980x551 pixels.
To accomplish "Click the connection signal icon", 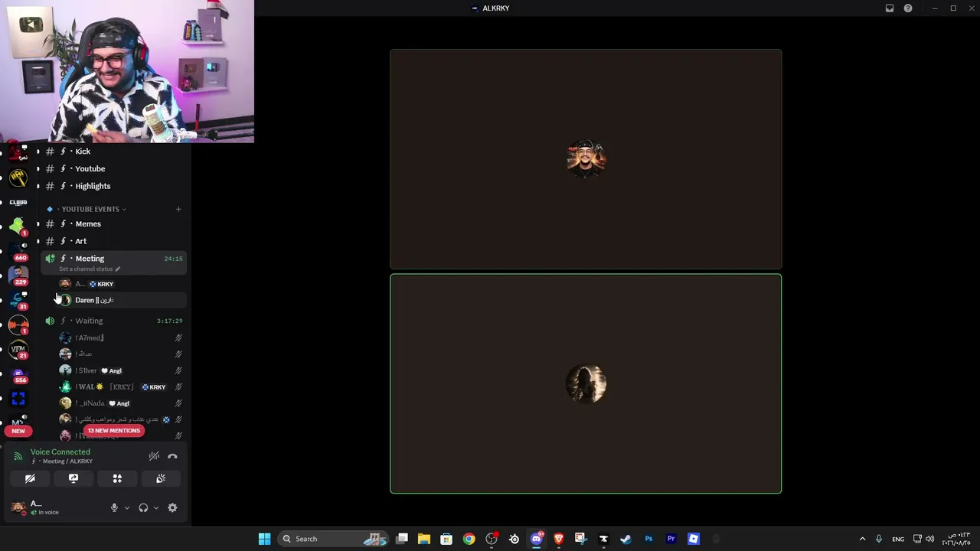I will tap(18, 456).
